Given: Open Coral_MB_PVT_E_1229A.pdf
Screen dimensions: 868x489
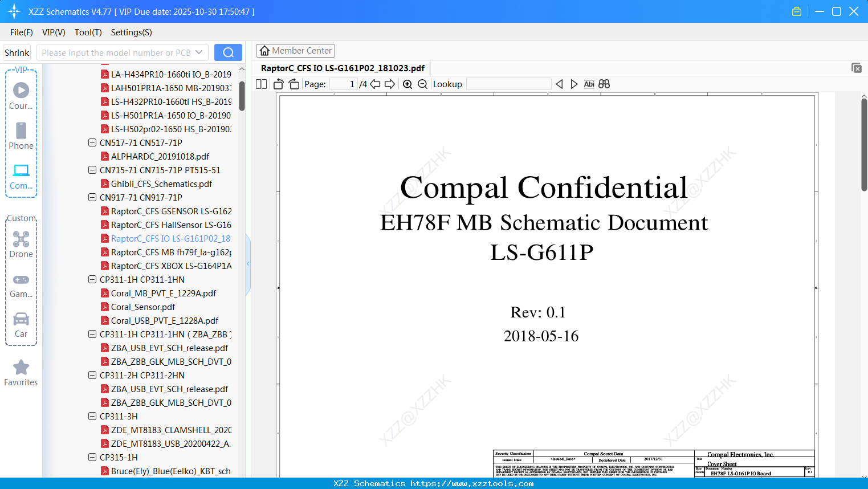Looking at the screenshot, I should coord(164,293).
